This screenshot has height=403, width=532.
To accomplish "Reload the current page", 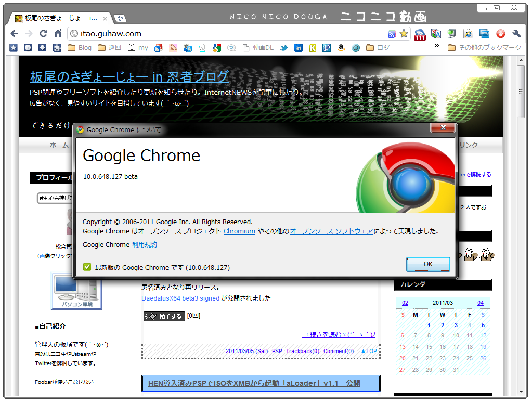I will 44,34.
